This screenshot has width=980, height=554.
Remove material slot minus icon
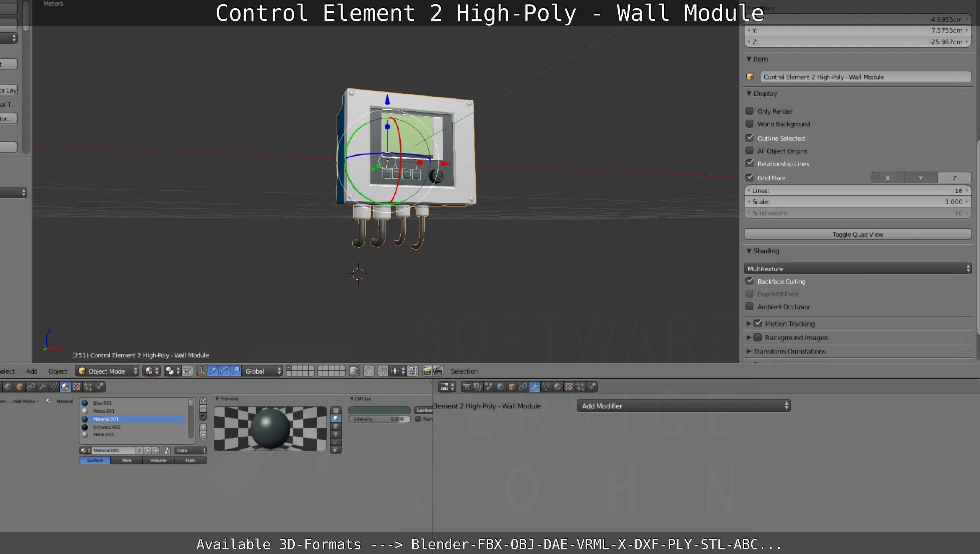tap(203, 408)
